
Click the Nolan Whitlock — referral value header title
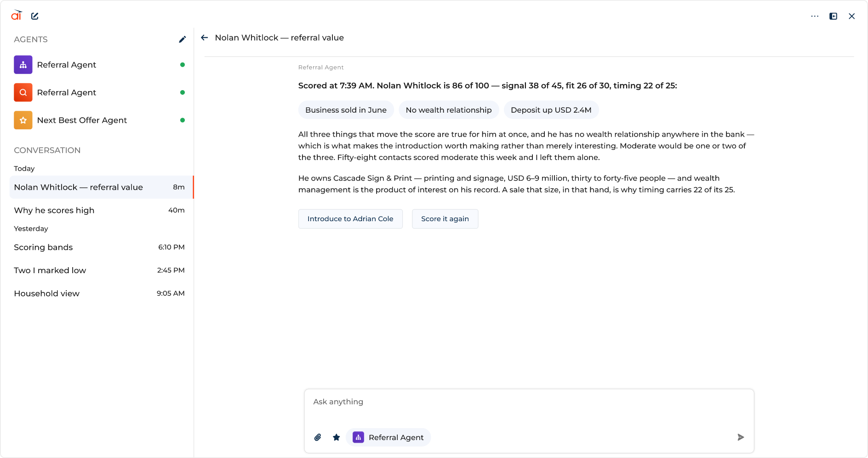(280, 38)
